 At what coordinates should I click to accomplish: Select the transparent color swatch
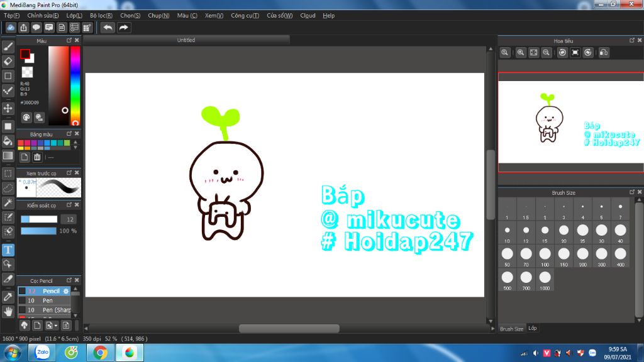27,72
